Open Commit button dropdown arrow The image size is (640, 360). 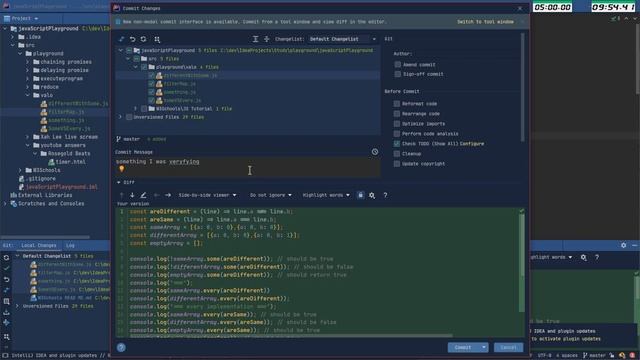[x=484, y=347]
